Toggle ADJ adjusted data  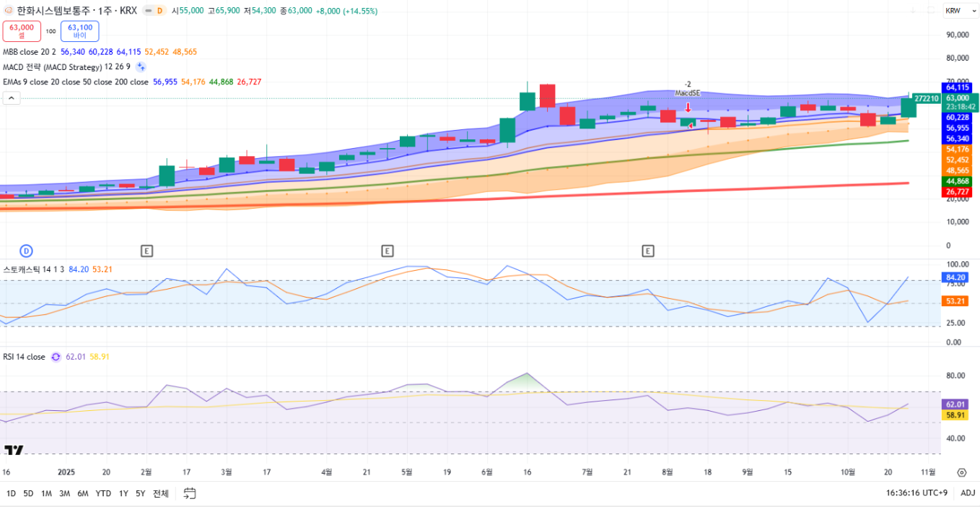click(968, 493)
